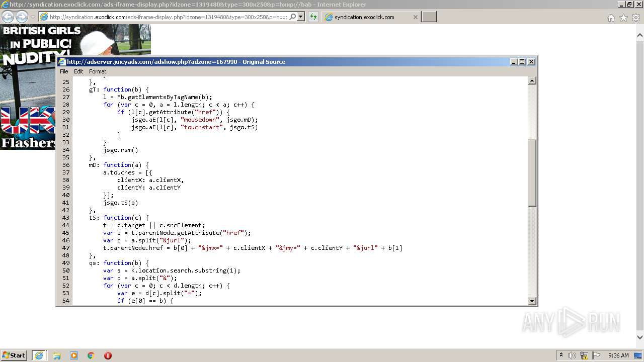
Task: Open Internet Explorer from the taskbar
Action: click(x=39, y=355)
